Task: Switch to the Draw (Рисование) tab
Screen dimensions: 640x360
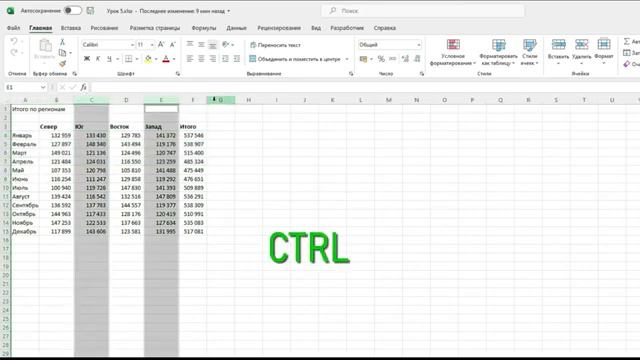Action: tap(104, 28)
